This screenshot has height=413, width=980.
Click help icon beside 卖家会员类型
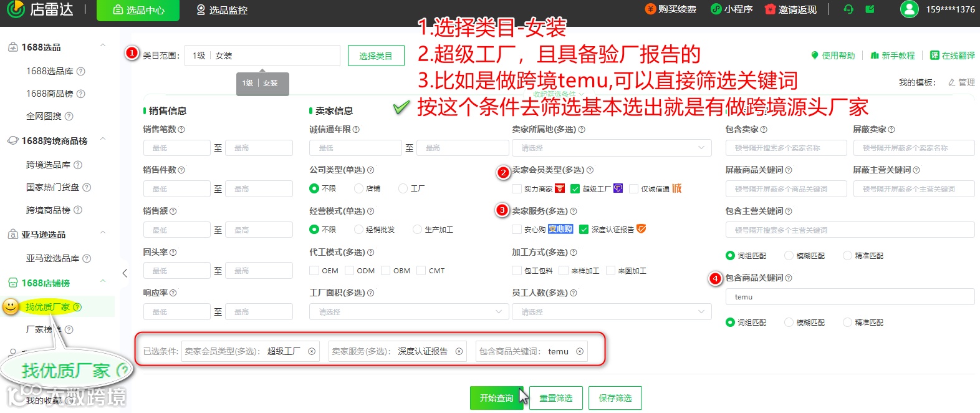tap(590, 170)
